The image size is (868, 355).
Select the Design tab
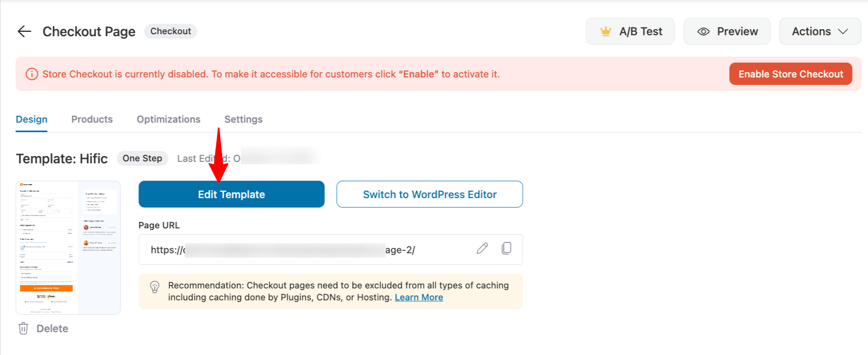[32, 119]
